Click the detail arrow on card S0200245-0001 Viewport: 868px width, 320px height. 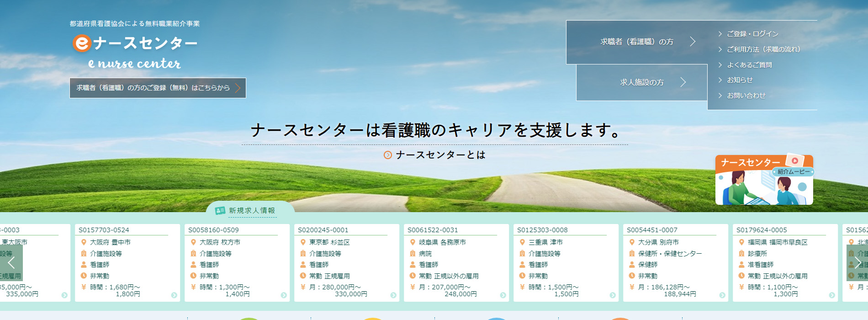tap(393, 295)
